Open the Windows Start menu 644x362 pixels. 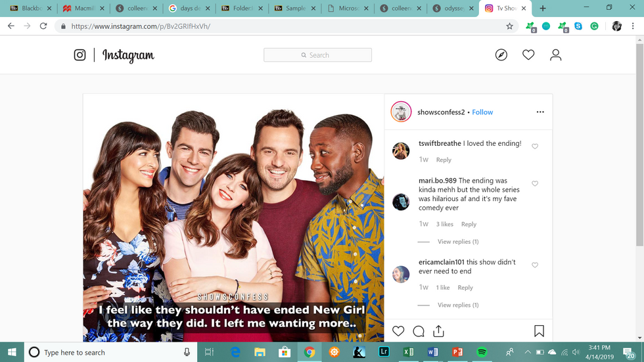click(x=12, y=352)
